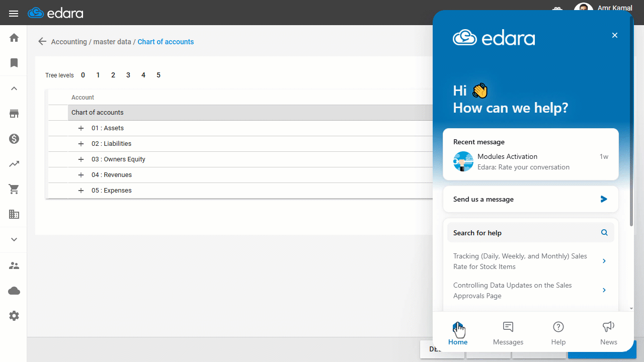Open the shopping cart Purchasing sidebar icon
Screen dimensions: 644x362
pos(14,189)
